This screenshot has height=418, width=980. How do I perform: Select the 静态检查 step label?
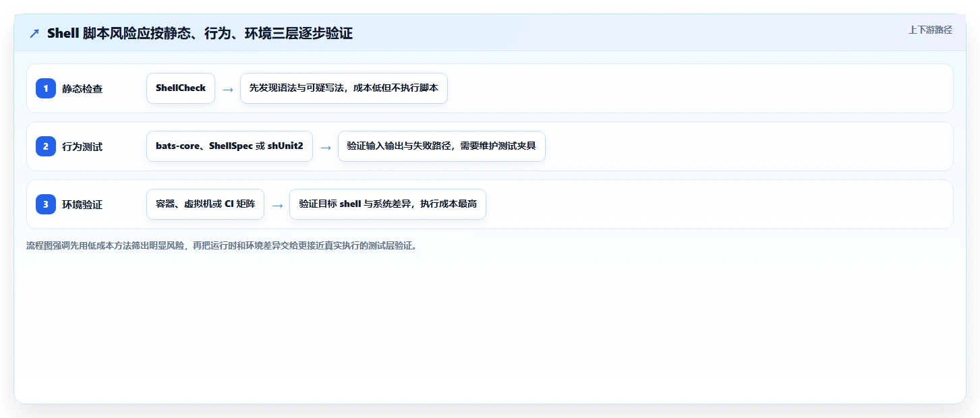[82, 88]
